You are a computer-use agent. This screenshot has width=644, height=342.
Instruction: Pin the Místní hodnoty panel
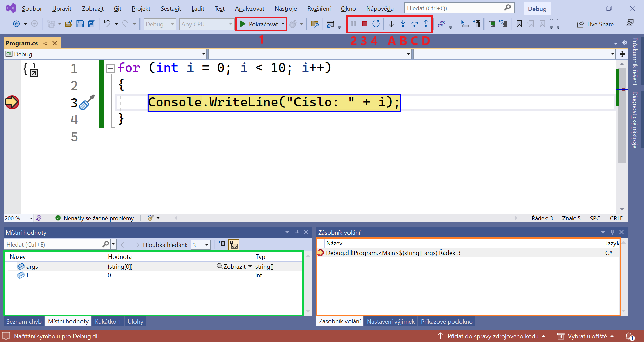pyautogui.click(x=297, y=232)
